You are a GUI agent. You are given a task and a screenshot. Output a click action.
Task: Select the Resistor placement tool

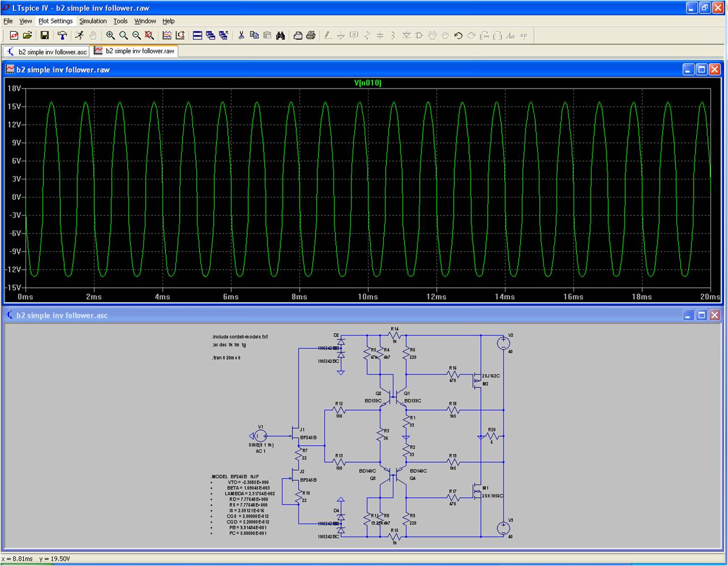point(367,35)
